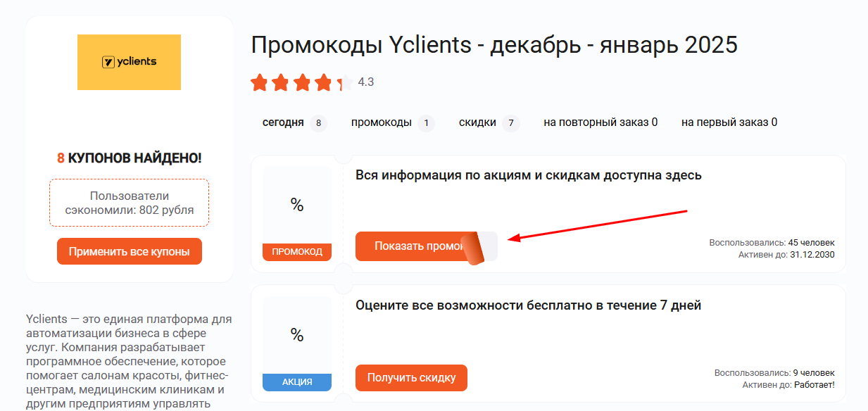Click the first orange star in the rating
The width and height of the screenshot is (868, 411).
tap(259, 82)
